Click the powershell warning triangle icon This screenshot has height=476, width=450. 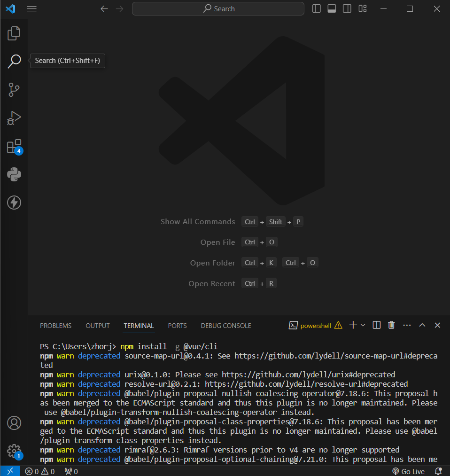(338, 326)
